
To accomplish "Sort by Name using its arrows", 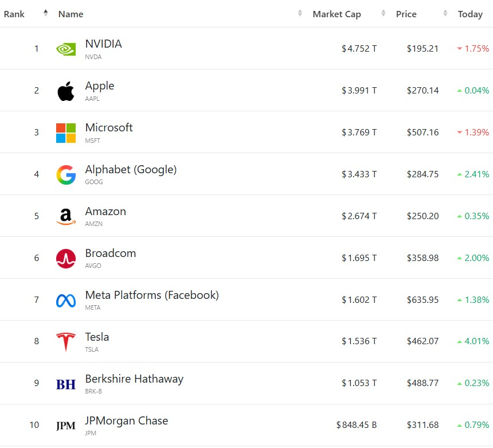I will tap(300, 14).
